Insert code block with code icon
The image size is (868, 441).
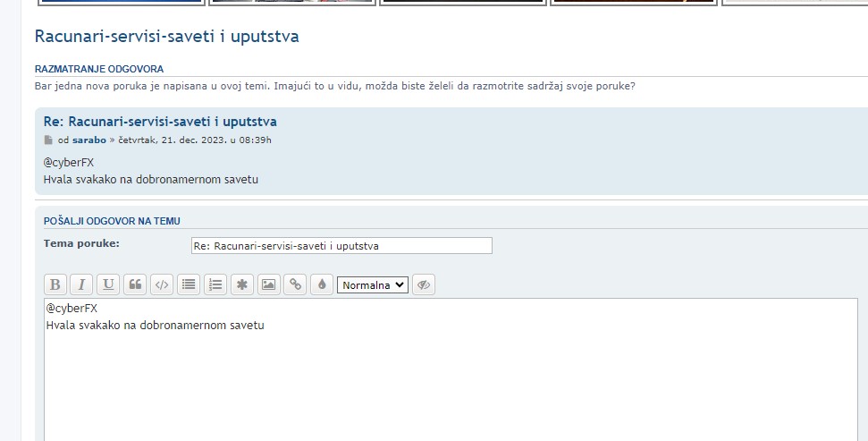point(162,284)
